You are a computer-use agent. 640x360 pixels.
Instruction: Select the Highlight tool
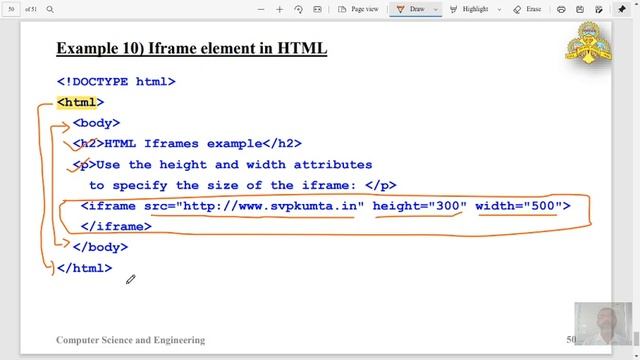point(469,9)
